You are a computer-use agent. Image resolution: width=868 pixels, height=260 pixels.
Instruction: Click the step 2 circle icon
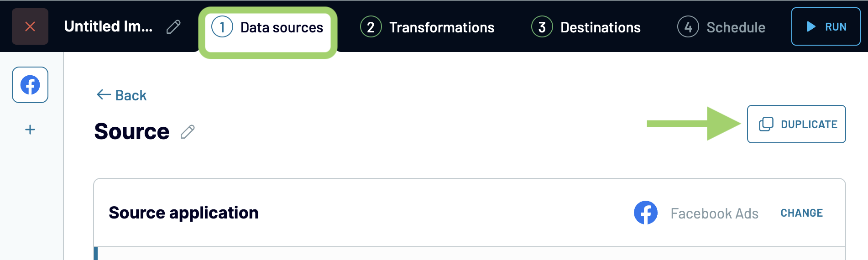371,27
